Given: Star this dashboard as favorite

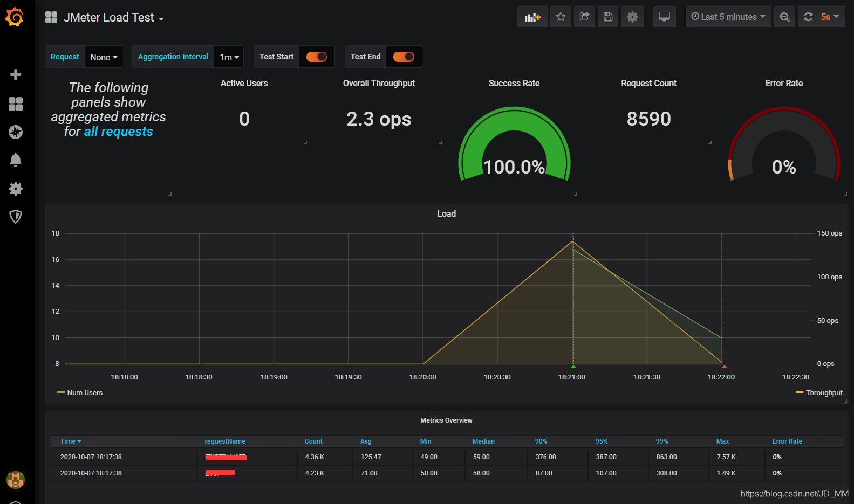Looking at the screenshot, I should tap(561, 17).
